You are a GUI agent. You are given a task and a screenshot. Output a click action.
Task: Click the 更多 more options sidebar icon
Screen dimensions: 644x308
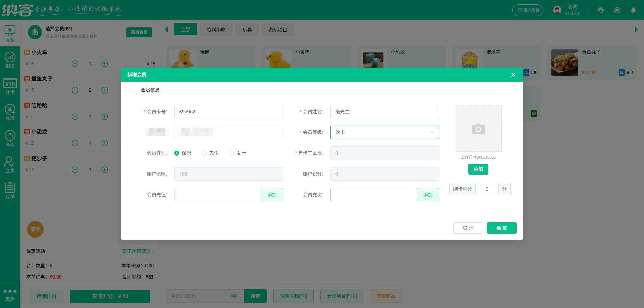(x=10, y=294)
